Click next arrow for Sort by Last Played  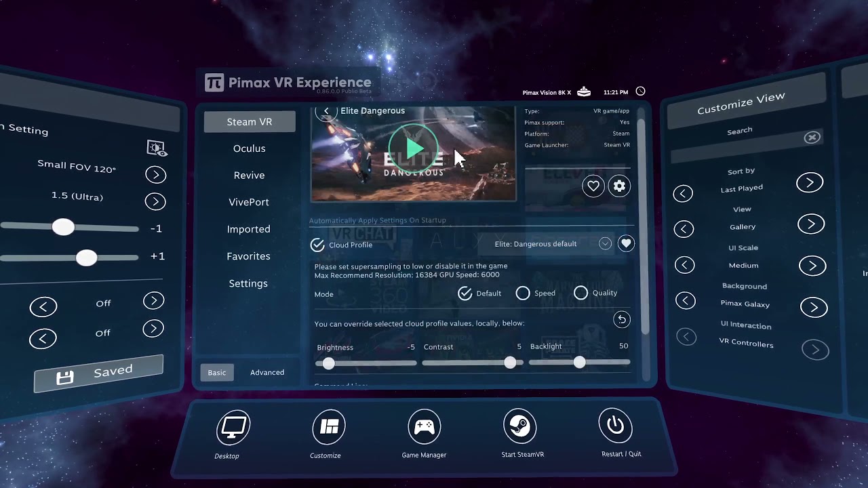coord(810,182)
